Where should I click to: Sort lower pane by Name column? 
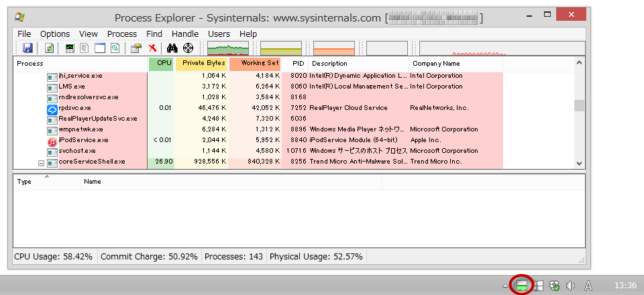pos(231,181)
